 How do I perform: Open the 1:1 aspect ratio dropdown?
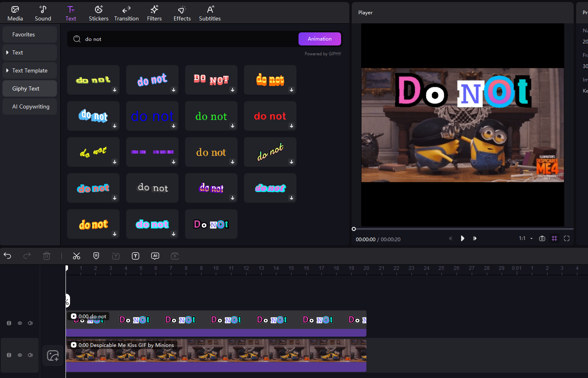coord(526,238)
